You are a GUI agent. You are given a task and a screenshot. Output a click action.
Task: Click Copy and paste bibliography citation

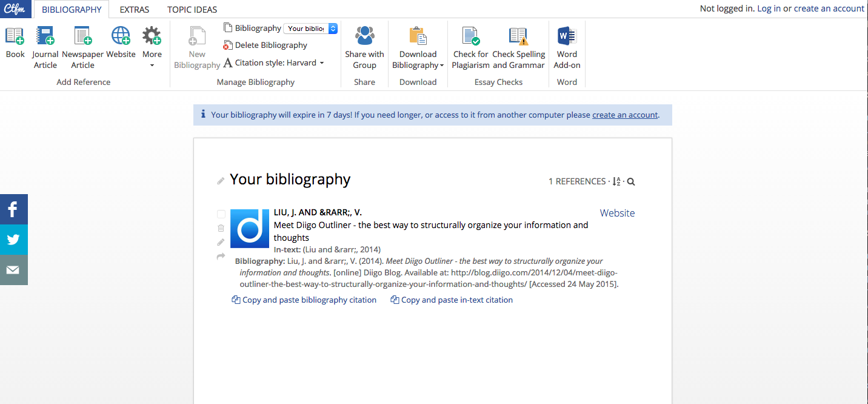click(x=304, y=300)
